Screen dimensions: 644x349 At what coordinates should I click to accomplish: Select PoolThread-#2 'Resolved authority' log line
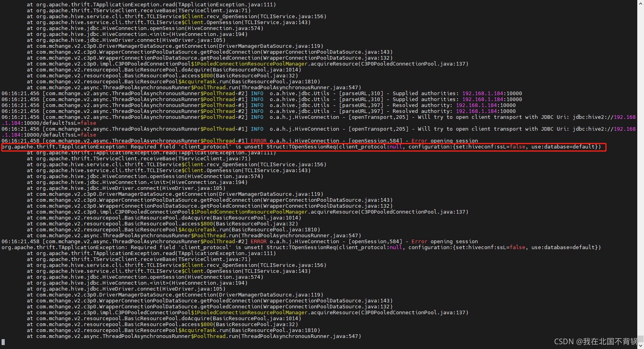click(259, 111)
